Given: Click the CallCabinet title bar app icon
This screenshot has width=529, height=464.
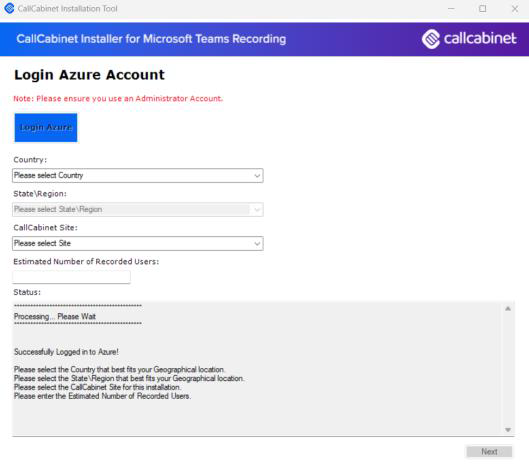Looking at the screenshot, I should coord(9,8).
